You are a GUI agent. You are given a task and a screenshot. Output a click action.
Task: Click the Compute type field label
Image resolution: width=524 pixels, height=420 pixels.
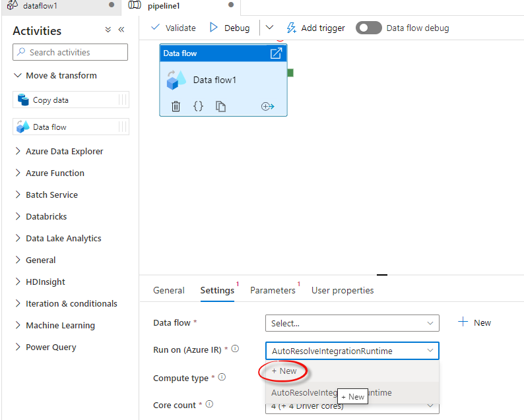pos(181,378)
